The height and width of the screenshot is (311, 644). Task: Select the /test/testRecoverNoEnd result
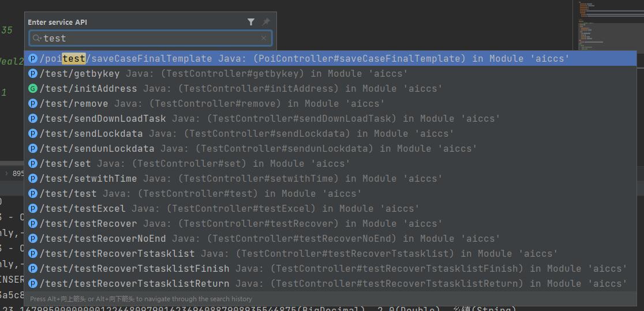coord(330,238)
